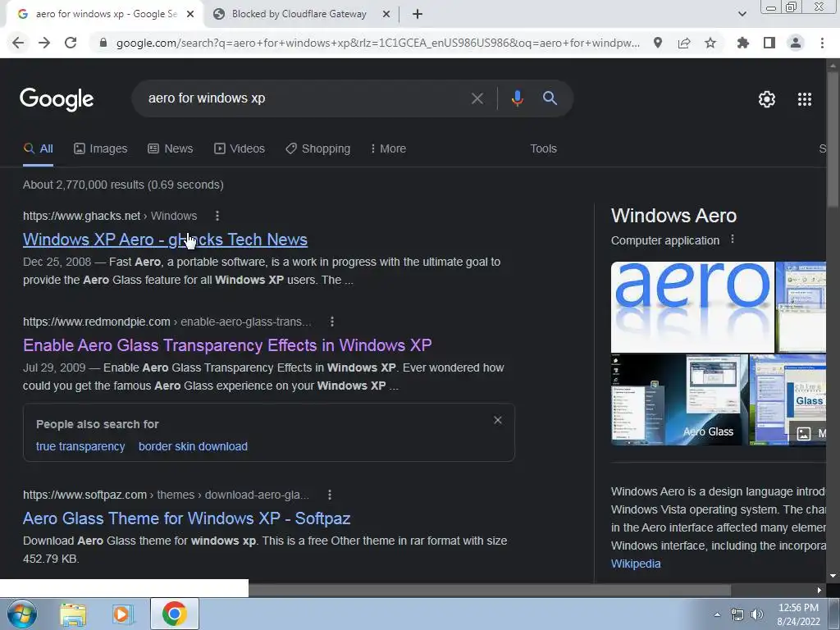Open Aero Glass Theme Softpaz result

186,518
